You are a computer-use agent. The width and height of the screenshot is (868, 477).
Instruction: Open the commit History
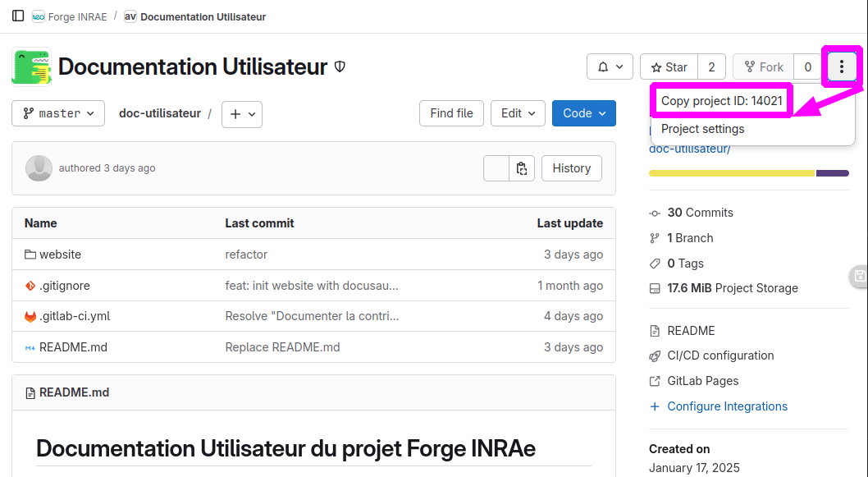571,168
